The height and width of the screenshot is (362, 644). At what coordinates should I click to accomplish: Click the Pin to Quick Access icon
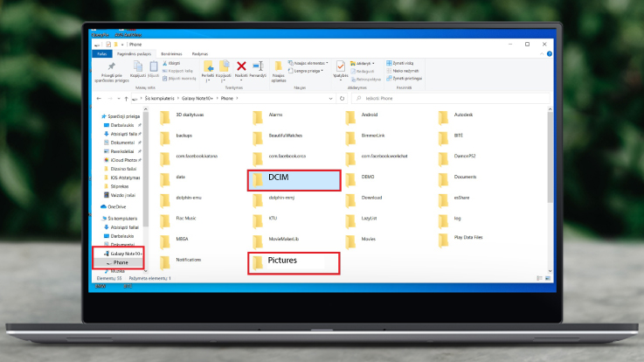click(110, 67)
